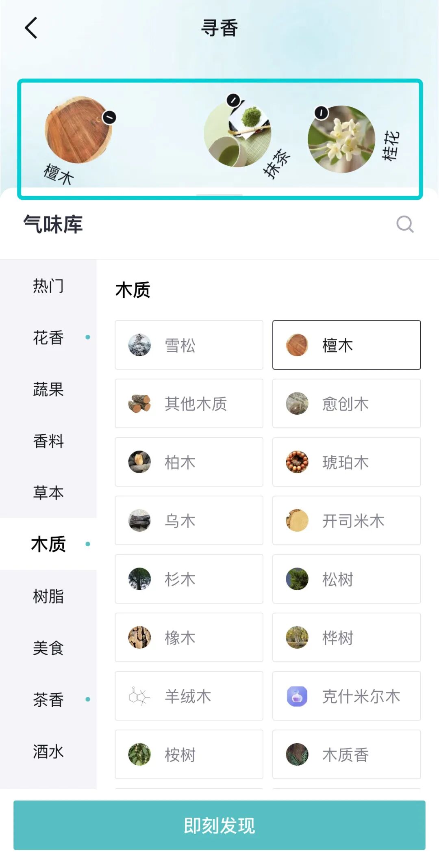
Task: Tap the 桂花 flower image bubble
Action: [341, 139]
